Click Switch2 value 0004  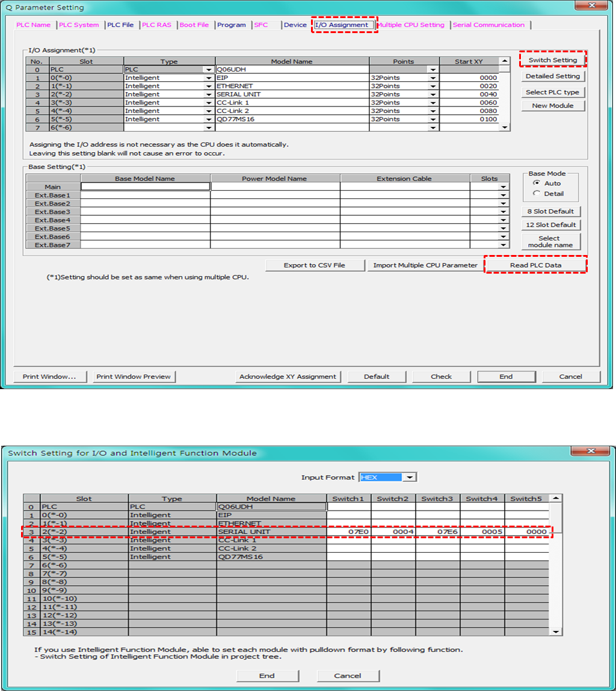[393, 532]
